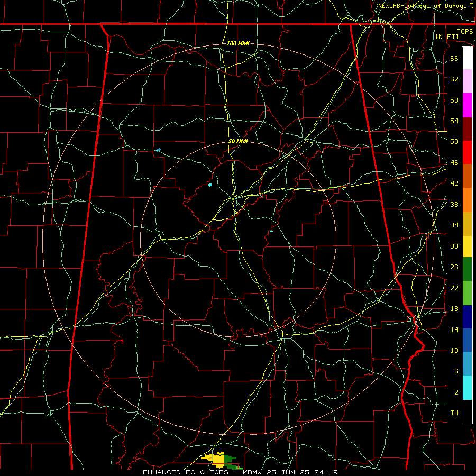Click the '50' legend value
The image size is (476, 476).
click(454, 141)
